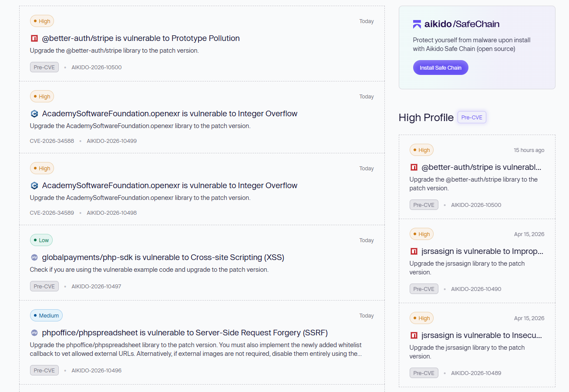The image size is (569, 392).
Task: Click the AIKIDO-2026-10497 identifier
Action: pos(97,287)
